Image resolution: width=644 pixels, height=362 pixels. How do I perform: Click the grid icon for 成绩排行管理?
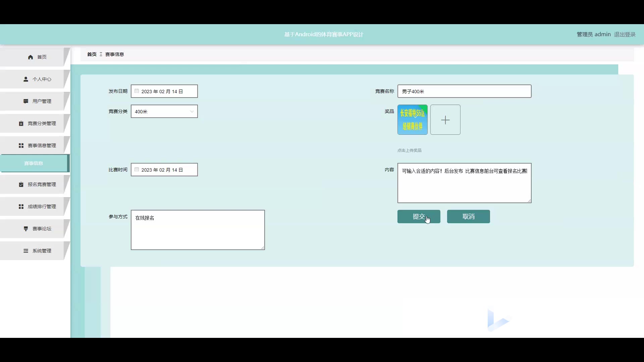click(x=21, y=207)
